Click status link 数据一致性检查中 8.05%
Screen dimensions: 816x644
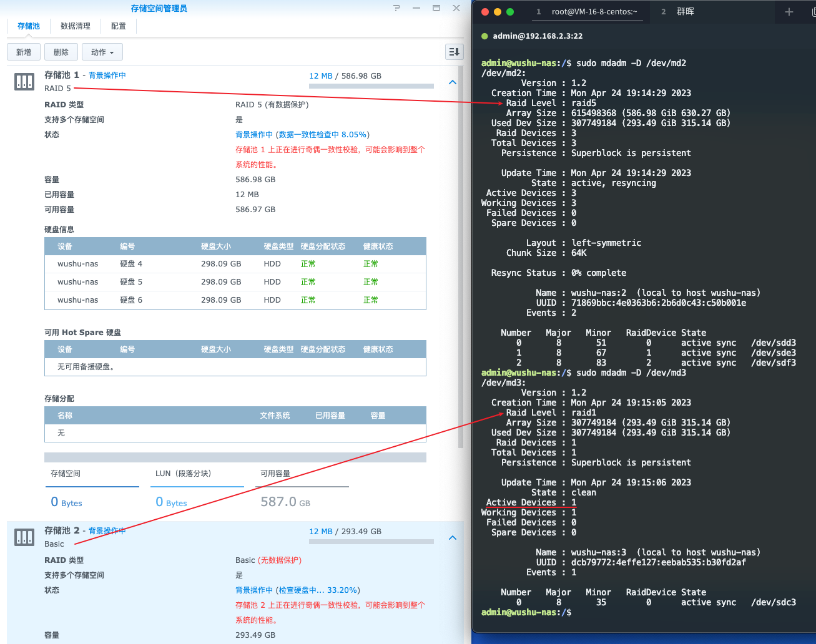click(323, 135)
